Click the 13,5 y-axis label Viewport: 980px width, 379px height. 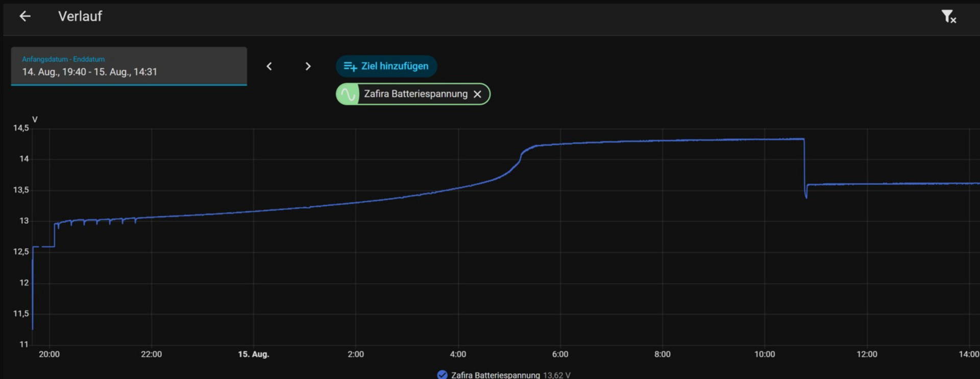point(21,190)
